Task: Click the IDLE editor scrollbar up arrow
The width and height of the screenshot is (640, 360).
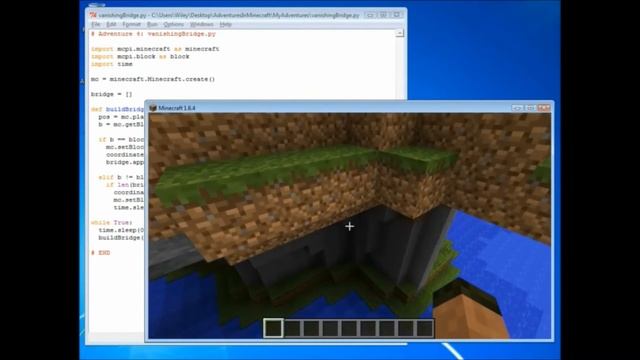Action: coord(400,33)
